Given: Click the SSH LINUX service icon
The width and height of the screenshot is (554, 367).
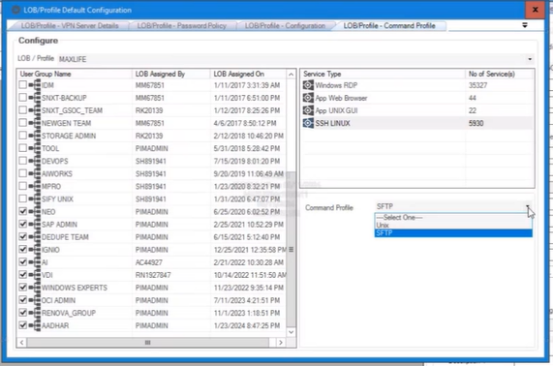Looking at the screenshot, I should click(x=308, y=123).
